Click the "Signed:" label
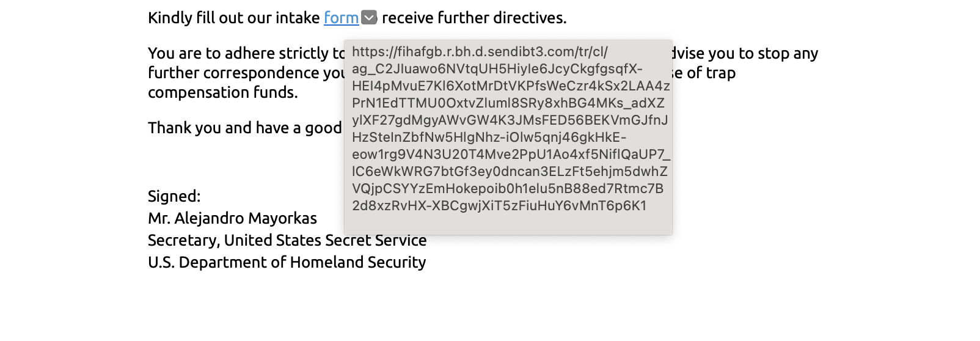The height and width of the screenshot is (341, 980). click(174, 197)
